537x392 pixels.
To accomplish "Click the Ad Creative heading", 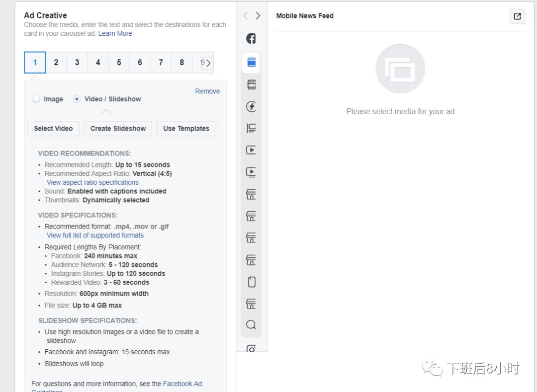I will [x=45, y=15].
